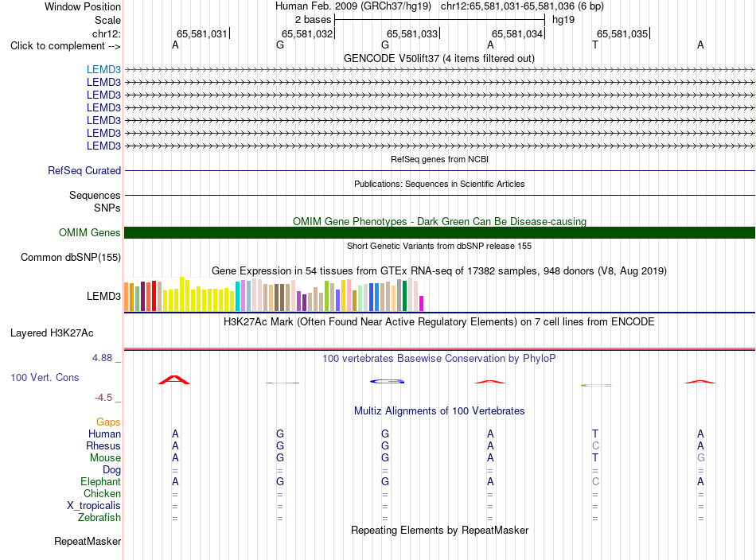Click the 65,581,034 position label

point(517,33)
